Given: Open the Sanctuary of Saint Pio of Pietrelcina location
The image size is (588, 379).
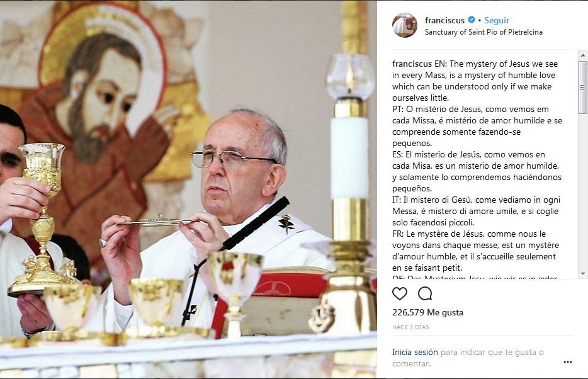Looking at the screenshot, I should (483, 32).
